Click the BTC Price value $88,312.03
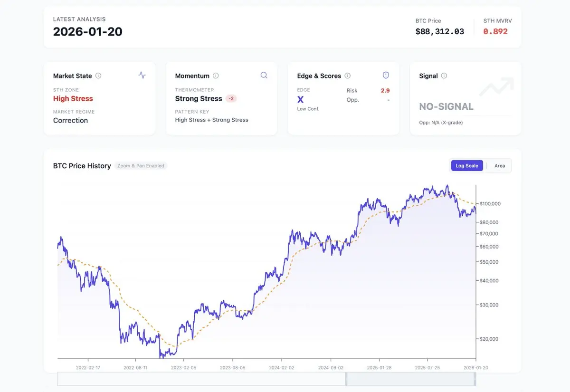The width and height of the screenshot is (570, 392). click(x=439, y=31)
